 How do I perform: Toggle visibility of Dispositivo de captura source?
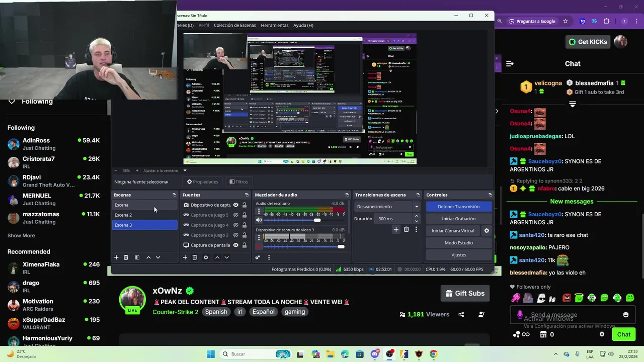(x=235, y=205)
